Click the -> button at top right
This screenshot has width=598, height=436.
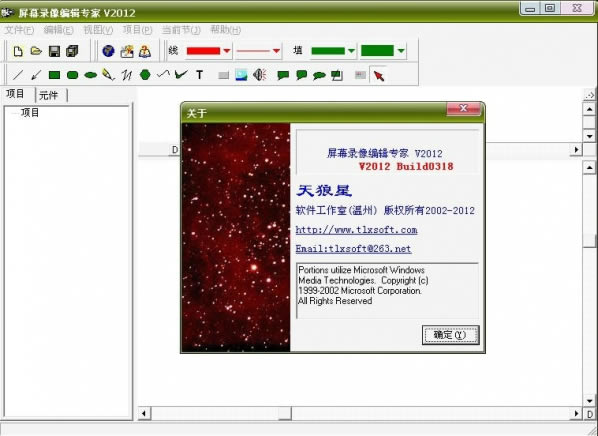590,95
